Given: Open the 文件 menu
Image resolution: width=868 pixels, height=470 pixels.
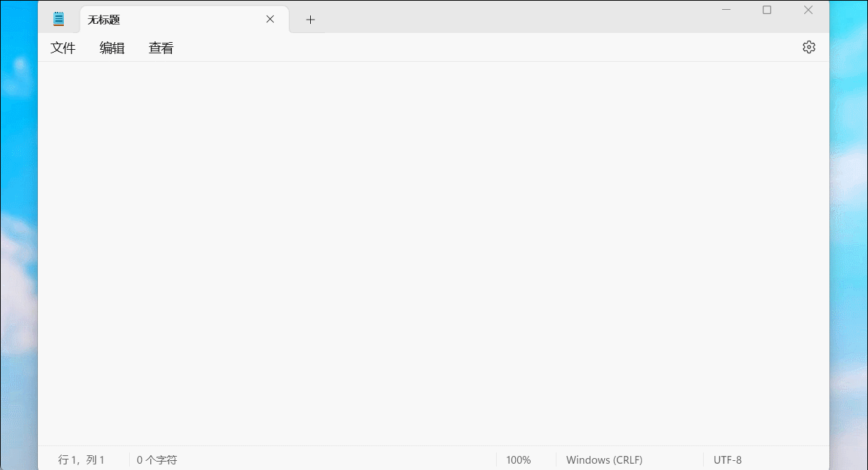Looking at the screenshot, I should [63, 48].
